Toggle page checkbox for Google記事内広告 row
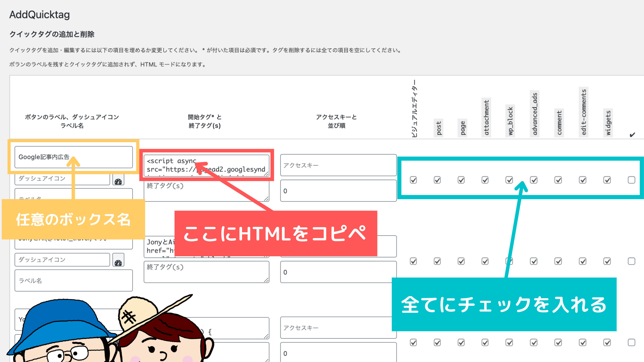Screen dimensions: 644x362 pyautogui.click(x=461, y=180)
